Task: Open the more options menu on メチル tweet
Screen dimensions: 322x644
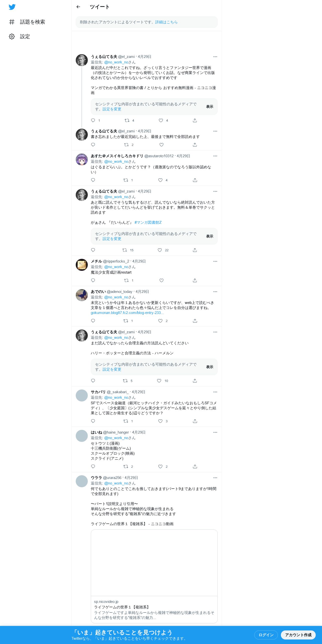Action: tap(215, 261)
